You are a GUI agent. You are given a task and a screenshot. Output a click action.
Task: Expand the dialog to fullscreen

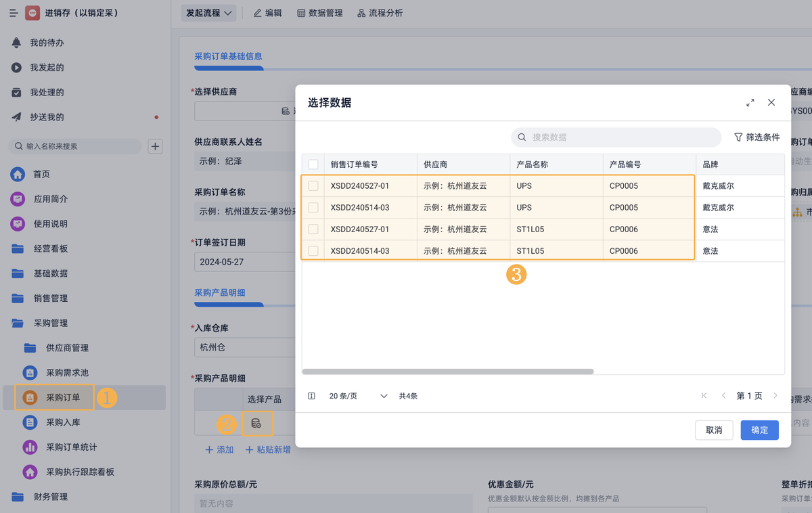[x=750, y=103]
